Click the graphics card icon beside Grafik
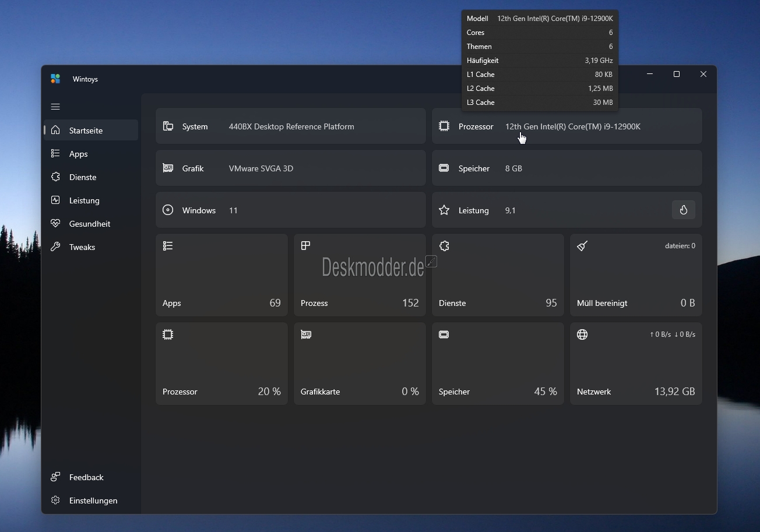This screenshot has width=760, height=532. pos(168,168)
